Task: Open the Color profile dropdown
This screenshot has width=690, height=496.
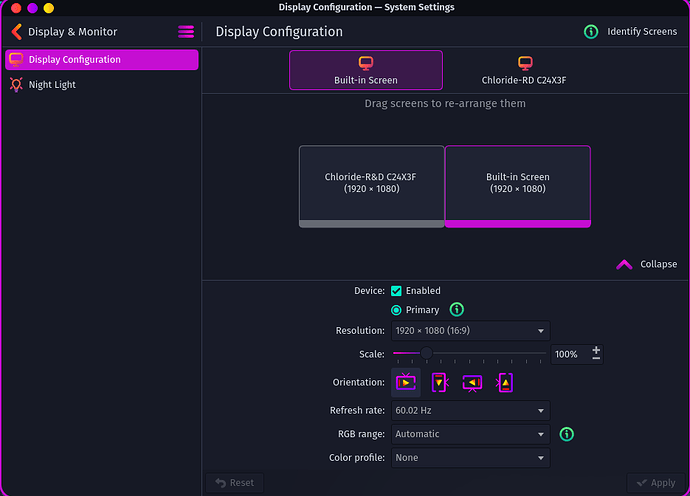Action: coord(470,458)
